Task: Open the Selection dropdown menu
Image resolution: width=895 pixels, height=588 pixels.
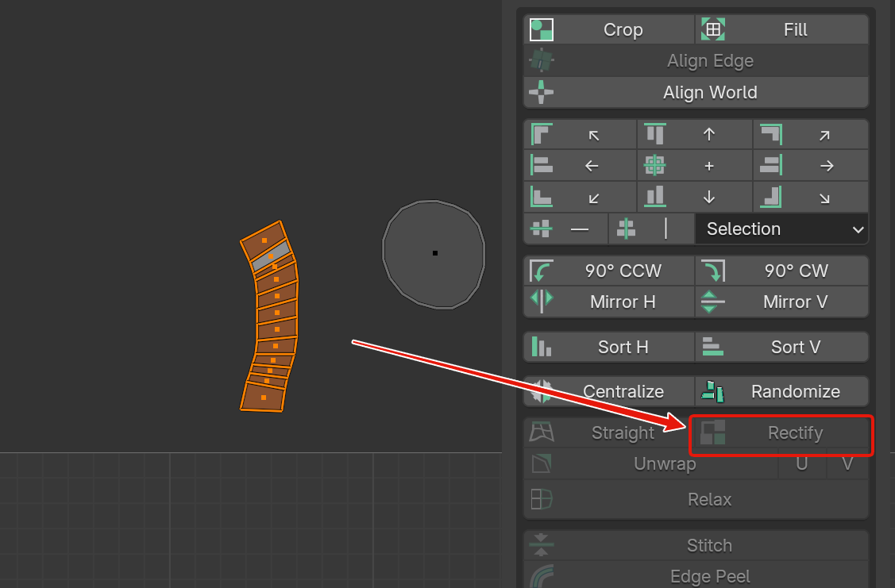Action: pos(781,229)
